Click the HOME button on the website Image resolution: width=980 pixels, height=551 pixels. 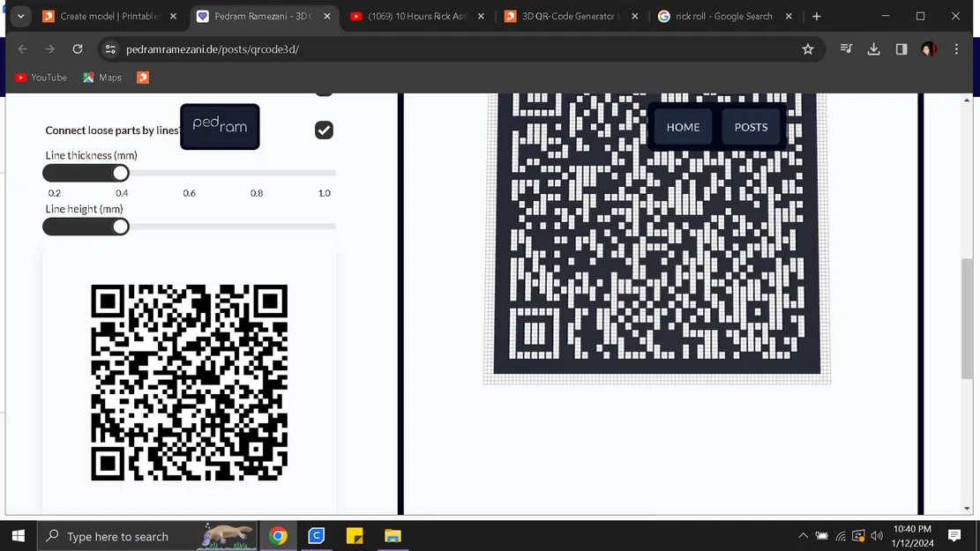tap(681, 127)
